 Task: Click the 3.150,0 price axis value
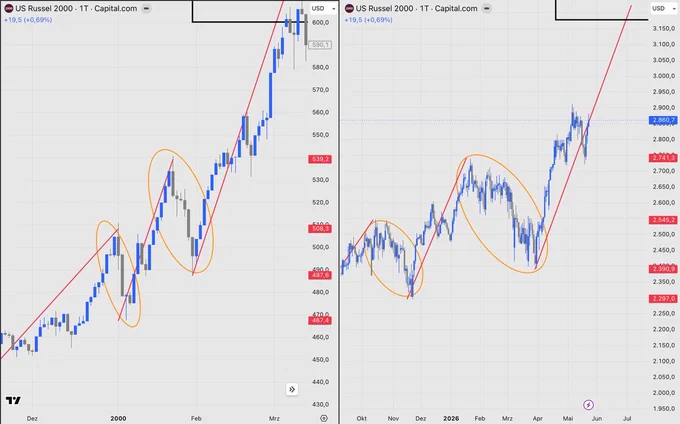tap(664, 29)
